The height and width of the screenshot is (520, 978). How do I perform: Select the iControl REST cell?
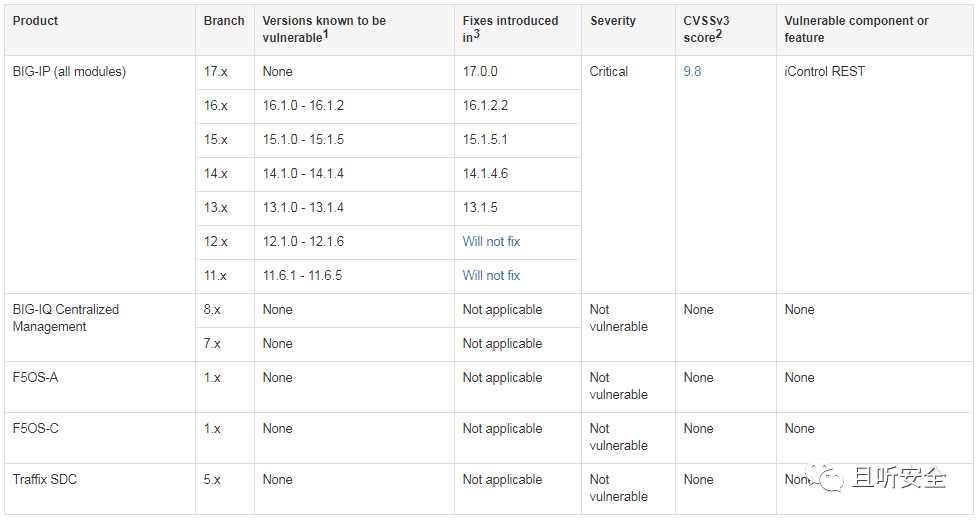point(824,71)
